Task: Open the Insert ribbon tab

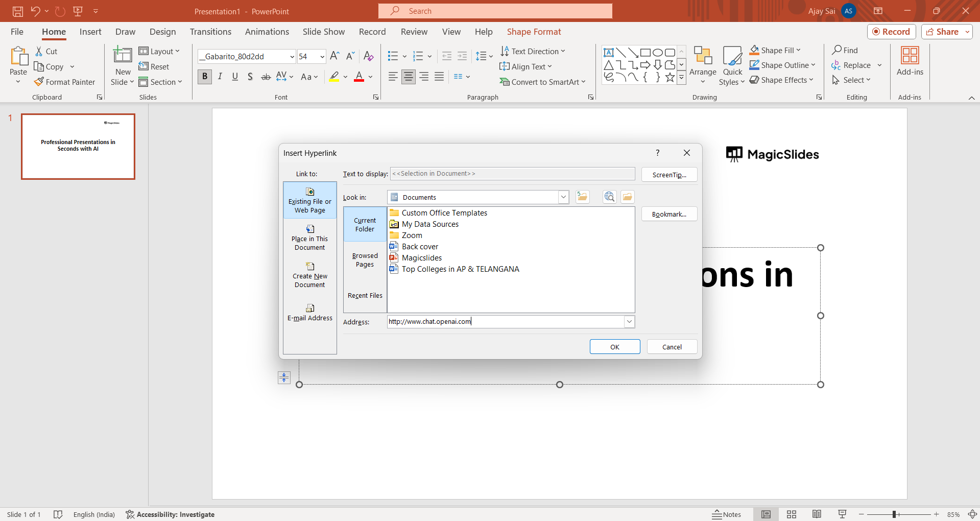Action: click(90, 32)
